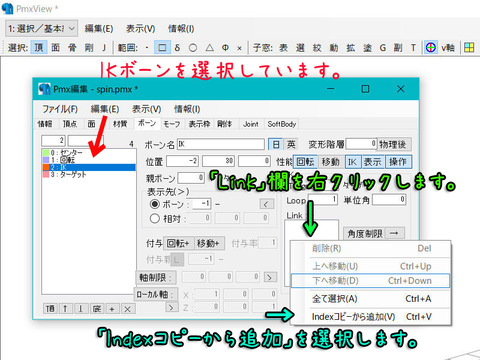Screen dimensions: 480x360
Task: Choose the δ range selection icon
Action: (x=177, y=48)
